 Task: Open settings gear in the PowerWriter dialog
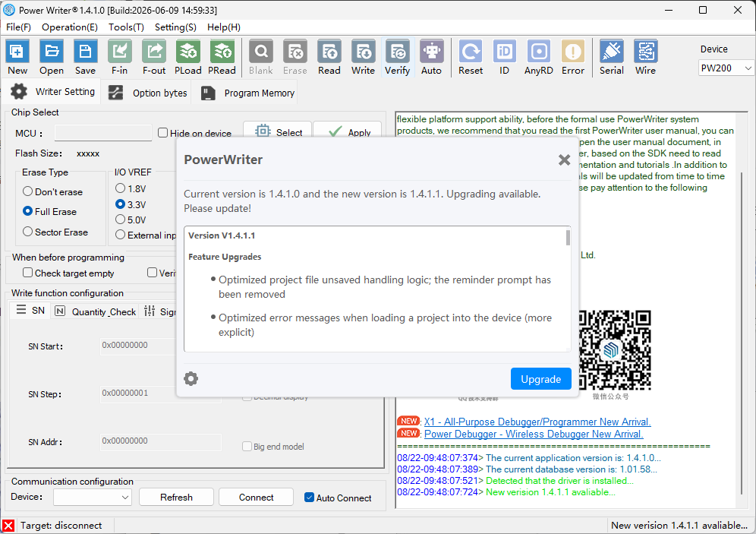pyautogui.click(x=191, y=379)
